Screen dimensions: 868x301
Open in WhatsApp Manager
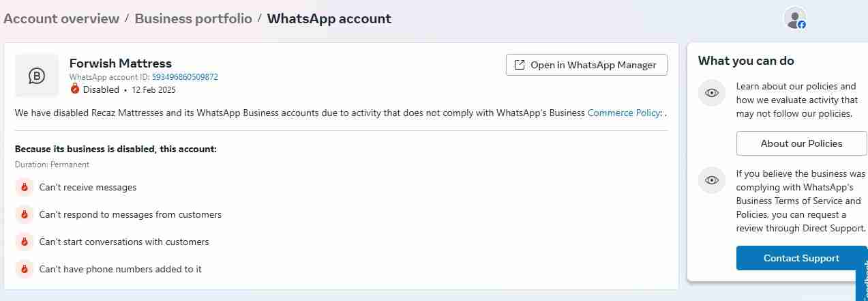586,65
